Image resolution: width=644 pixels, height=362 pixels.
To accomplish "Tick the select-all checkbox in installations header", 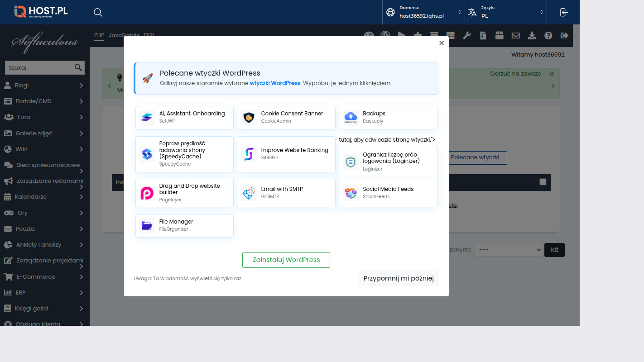I will [x=543, y=181].
